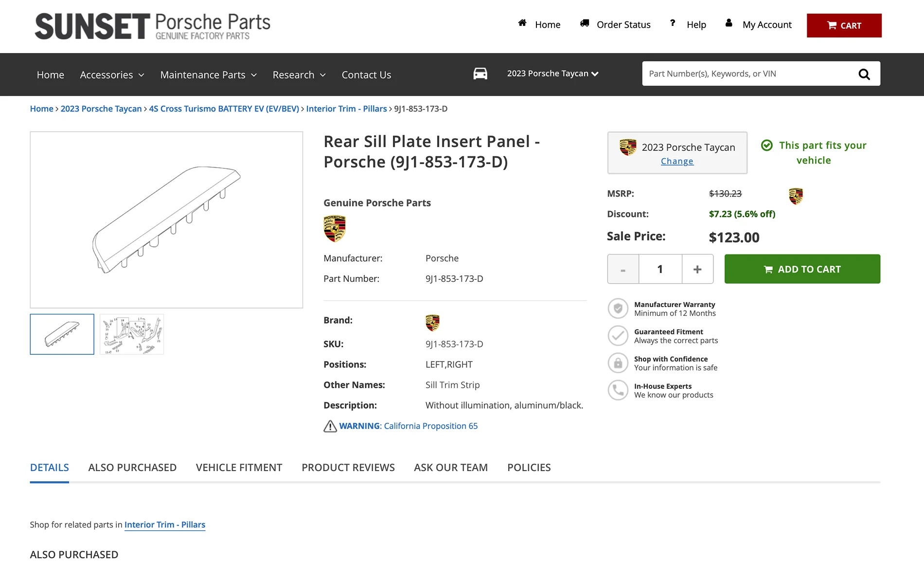Click the question mark Help icon

click(673, 23)
